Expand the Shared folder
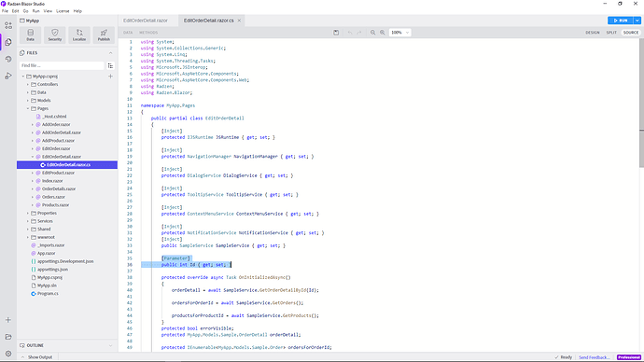This screenshot has height=362, width=644. click(28, 230)
